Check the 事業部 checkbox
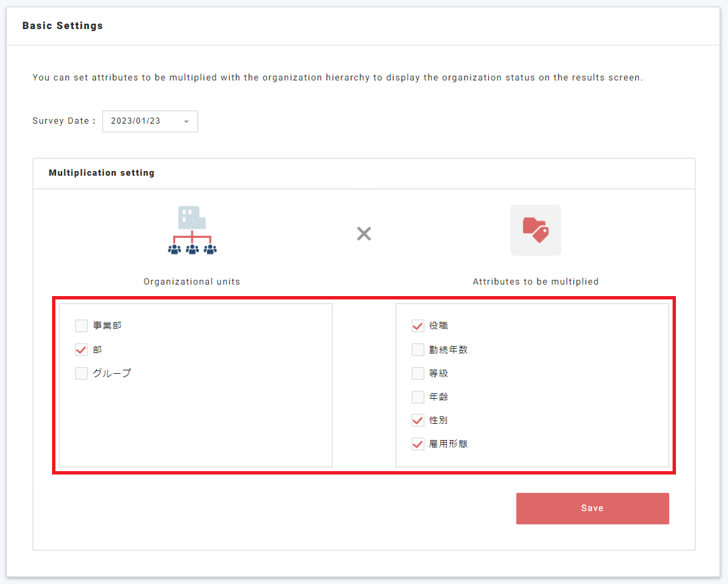The image size is (728, 584). [81, 326]
